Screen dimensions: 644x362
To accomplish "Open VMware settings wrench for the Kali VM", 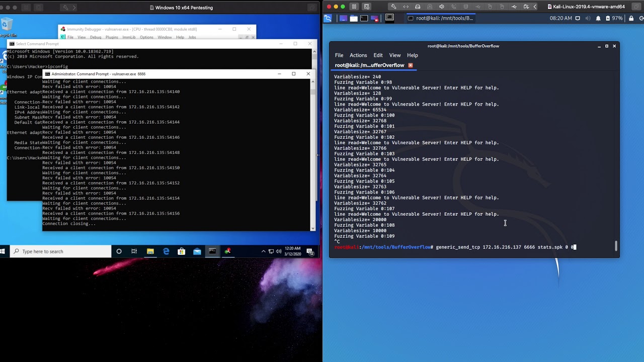I will tap(393, 7).
